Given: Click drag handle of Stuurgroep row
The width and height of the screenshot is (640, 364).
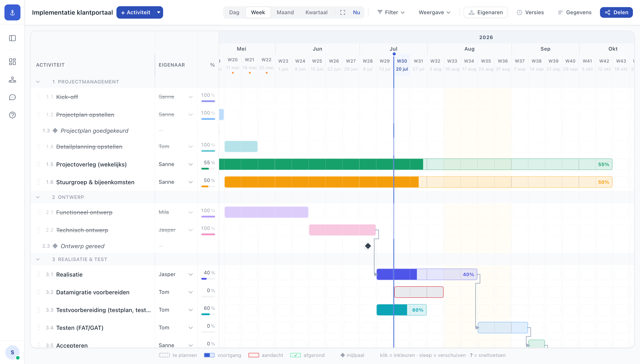Looking at the screenshot, I should click(38, 182).
